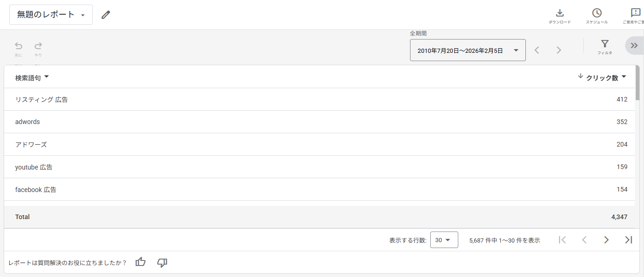Open the date range dropdown
644x277 pixels.
[467, 51]
